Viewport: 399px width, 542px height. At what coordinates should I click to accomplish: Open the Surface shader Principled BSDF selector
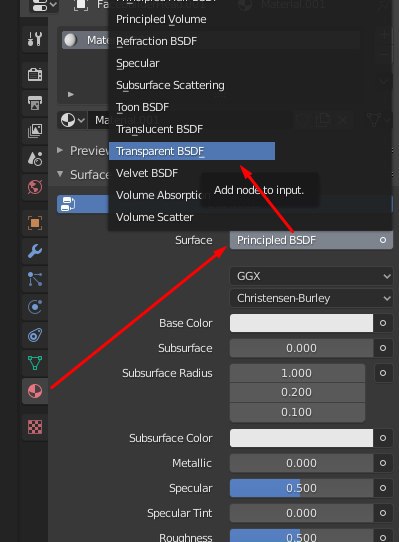pyautogui.click(x=311, y=240)
